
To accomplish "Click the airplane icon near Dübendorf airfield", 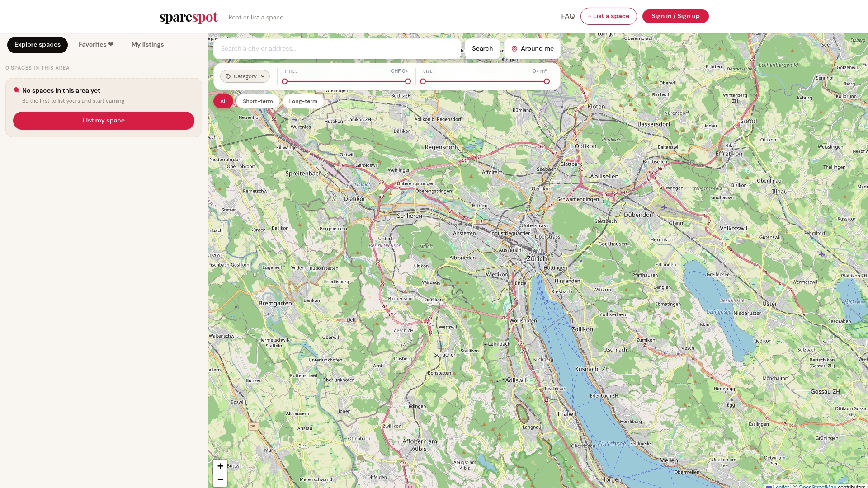I will (x=664, y=207).
